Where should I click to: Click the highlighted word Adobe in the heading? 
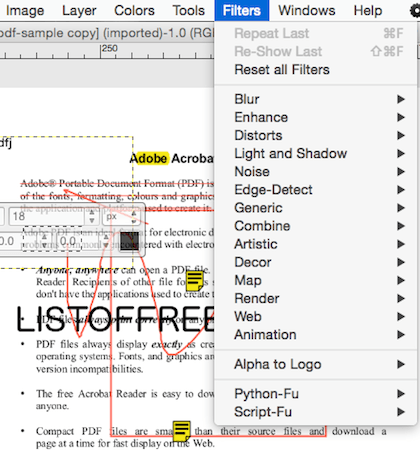(149, 158)
